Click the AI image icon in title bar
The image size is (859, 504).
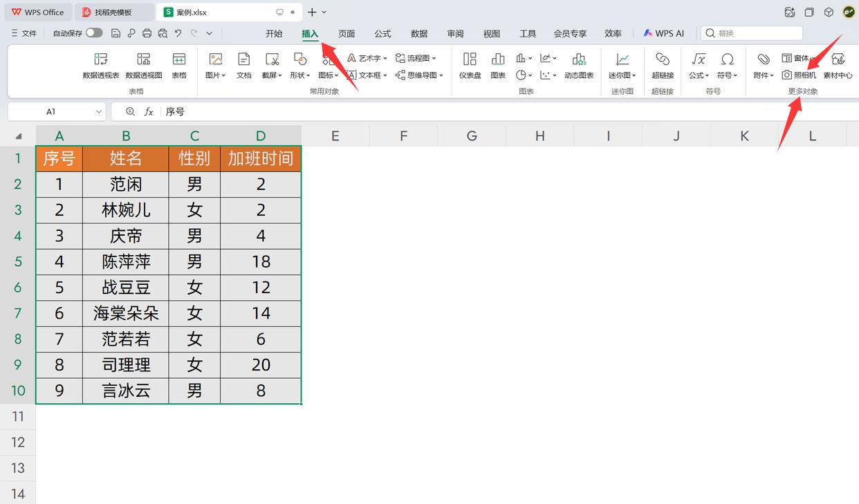(790, 12)
